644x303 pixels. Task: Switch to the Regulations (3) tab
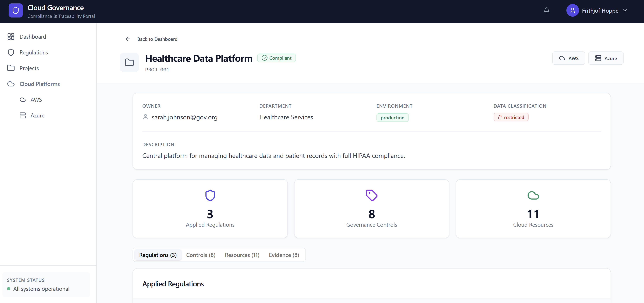click(158, 255)
